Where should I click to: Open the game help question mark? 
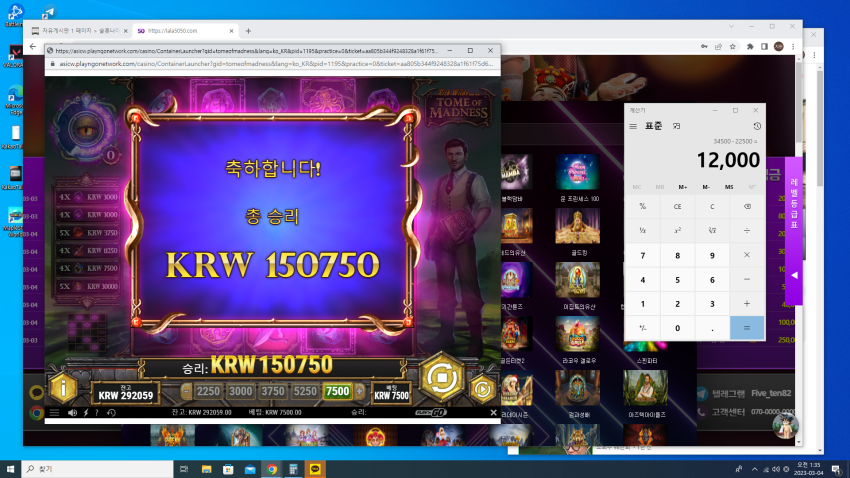tap(97, 413)
